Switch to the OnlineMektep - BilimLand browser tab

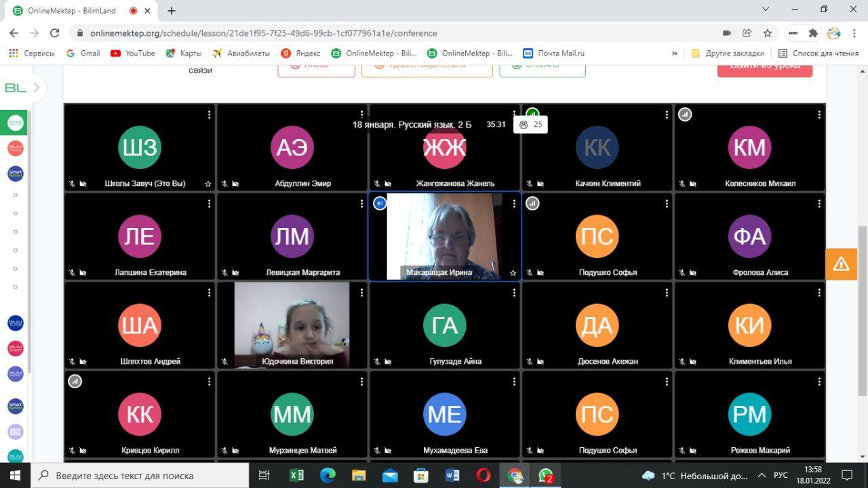(x=71, y=11)
